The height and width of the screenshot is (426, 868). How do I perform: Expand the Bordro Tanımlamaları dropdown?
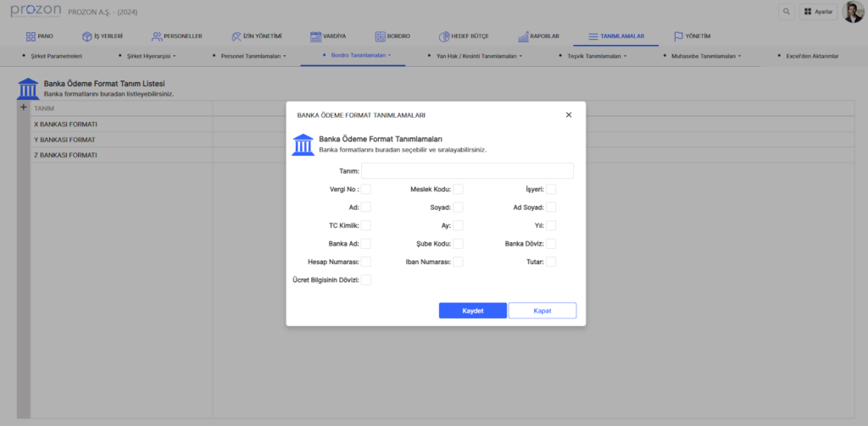point(358,55)
